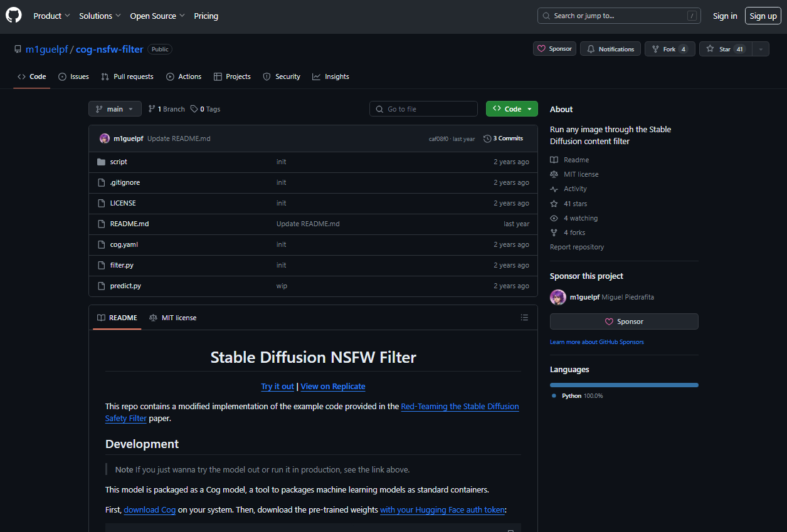Image resolution: width=787 pixels, height=532 pixels.
Task: Click the Sign up button
Action: click(x=763, y=16)
